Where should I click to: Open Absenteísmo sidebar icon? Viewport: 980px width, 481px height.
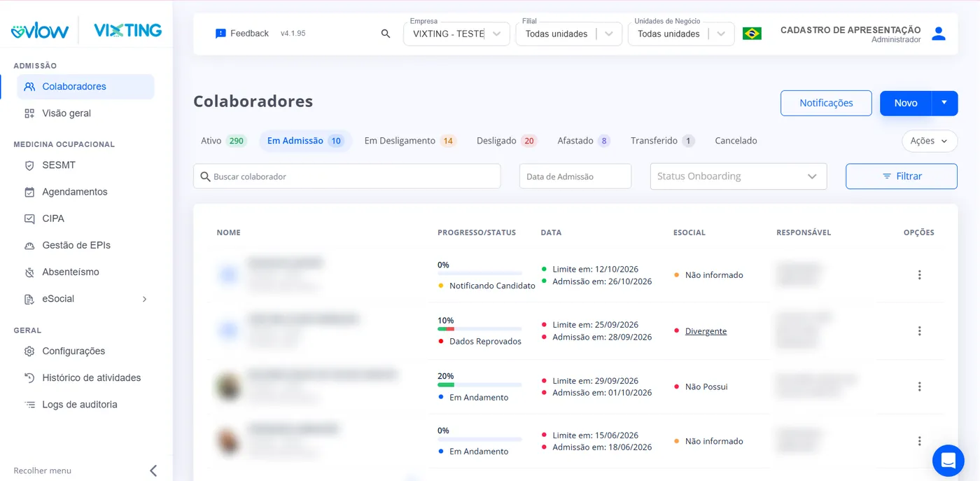(29, 272)
